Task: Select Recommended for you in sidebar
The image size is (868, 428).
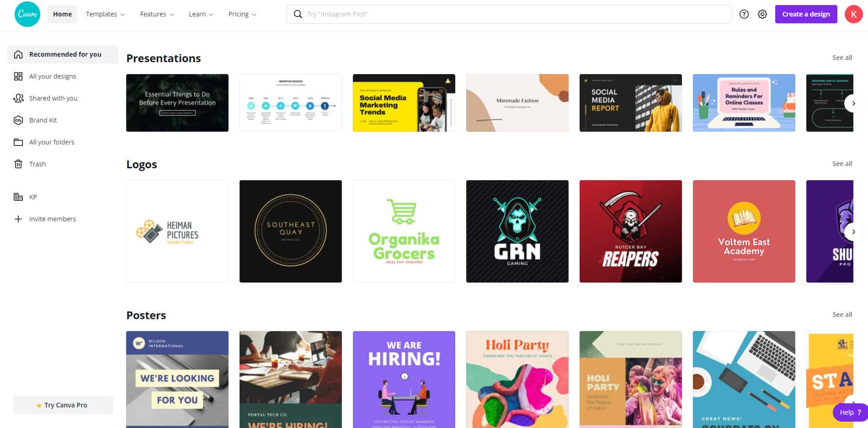Action: pyautogui.click(x=63, y=54)
